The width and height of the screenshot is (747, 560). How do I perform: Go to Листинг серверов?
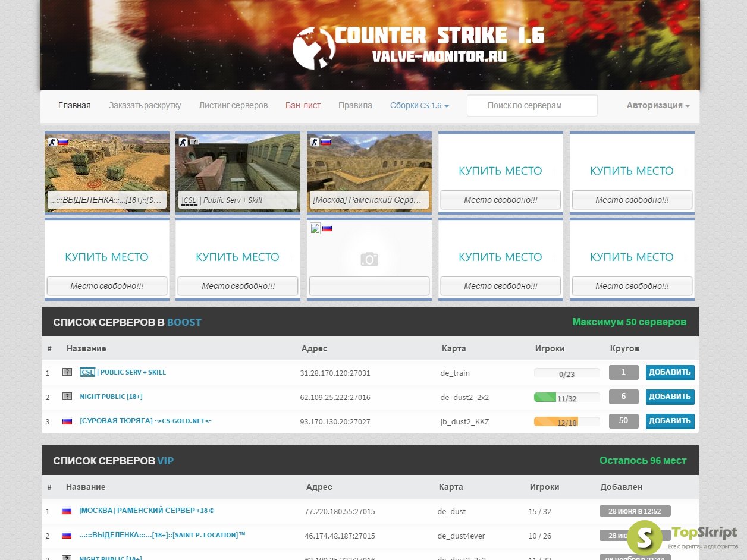233,105
